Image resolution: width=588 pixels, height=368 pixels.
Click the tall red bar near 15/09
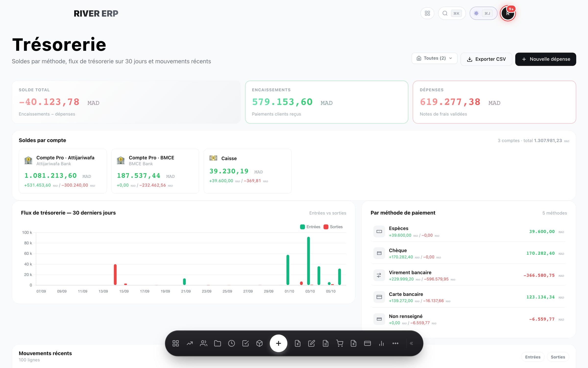[x=115, y=275]
